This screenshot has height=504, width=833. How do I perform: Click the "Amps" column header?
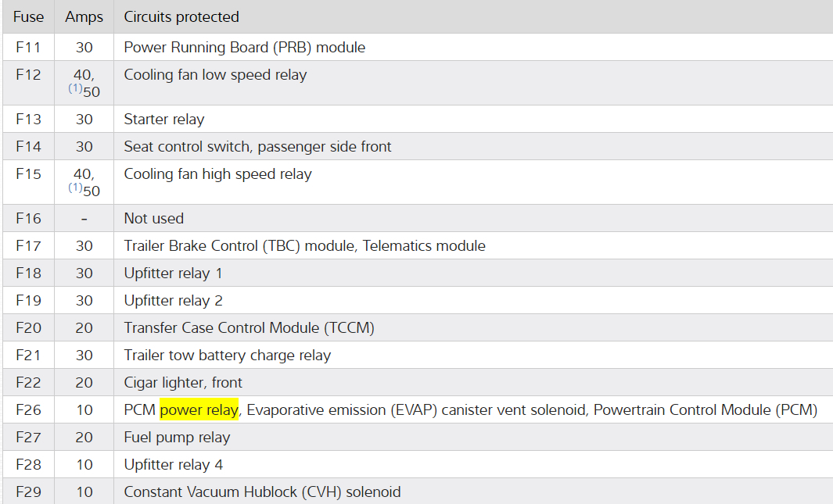pyautogui.click(x=84, y=16)
